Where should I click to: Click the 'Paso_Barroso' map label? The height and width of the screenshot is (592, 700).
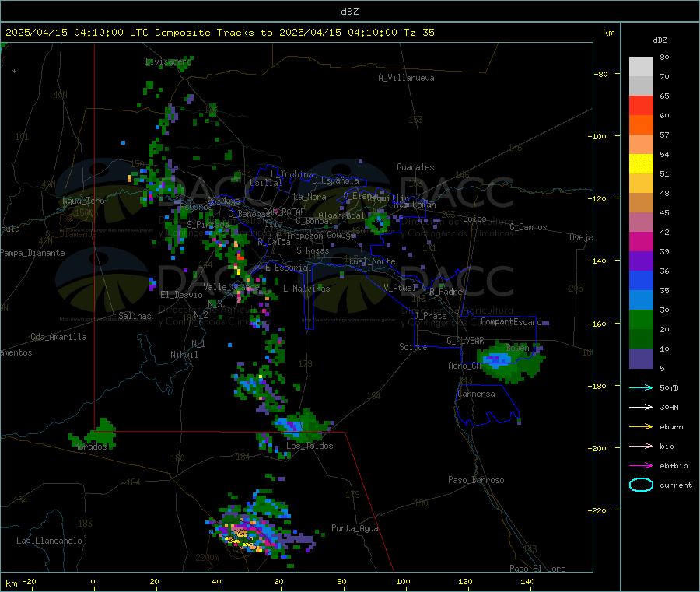click(476, 480)
